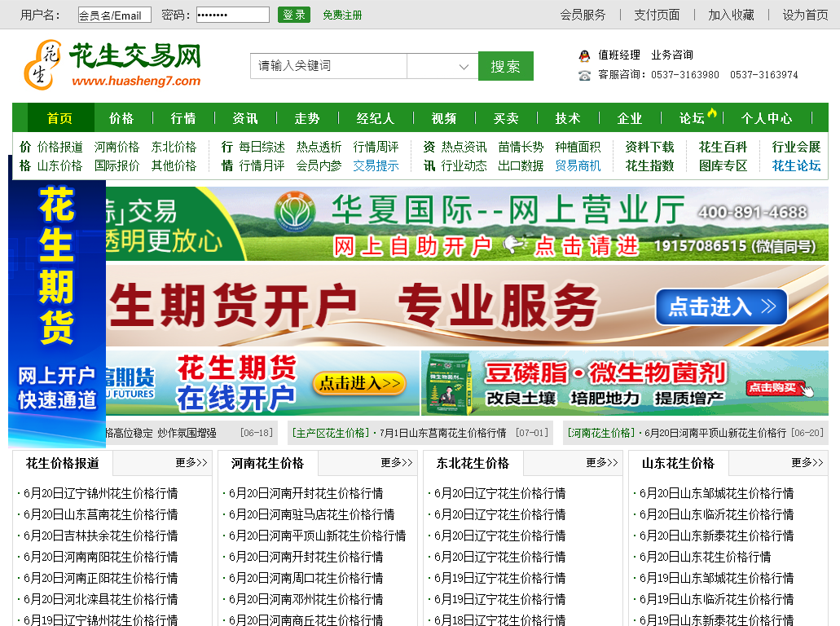
Task: Expand 更多>> in 河南花生价格 panel
Action: tap(397, 462)
